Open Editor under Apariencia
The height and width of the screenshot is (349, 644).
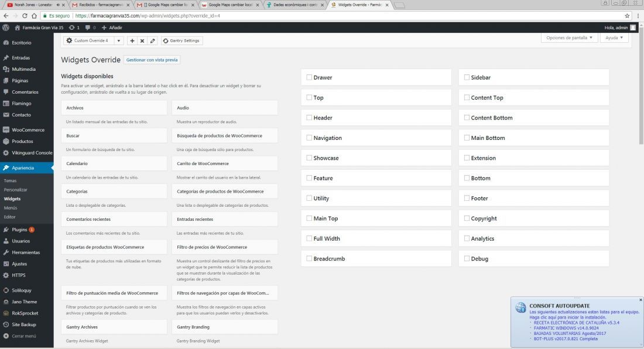click(10, 217)
